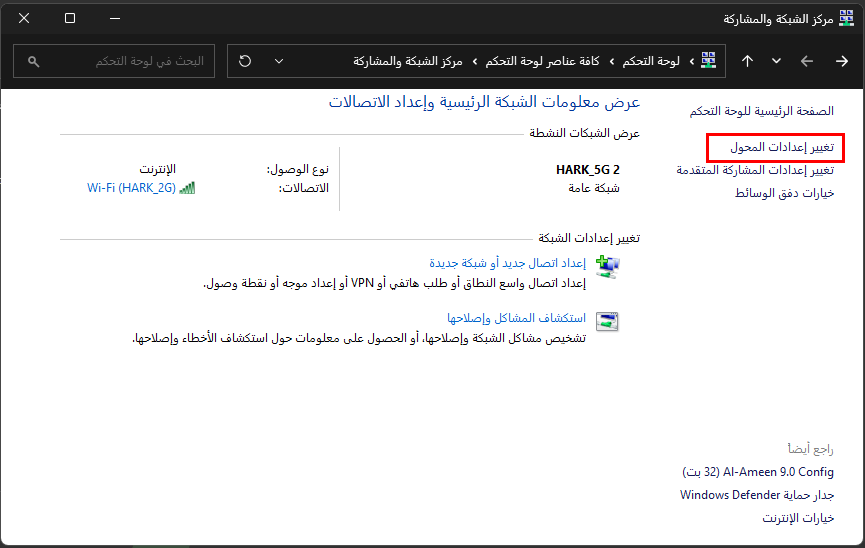Click the troubleshoot problems icon
Screen dimensions: 865x548
tap(607, 321)
